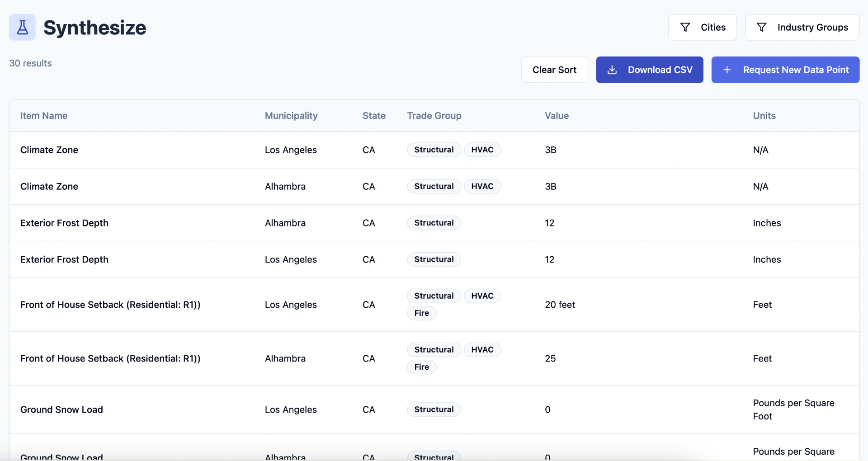The height and width of the screenshot is (461, 868).
Task: Click the plus icon on Request New Data Point
Action: (x=727, y=70)
